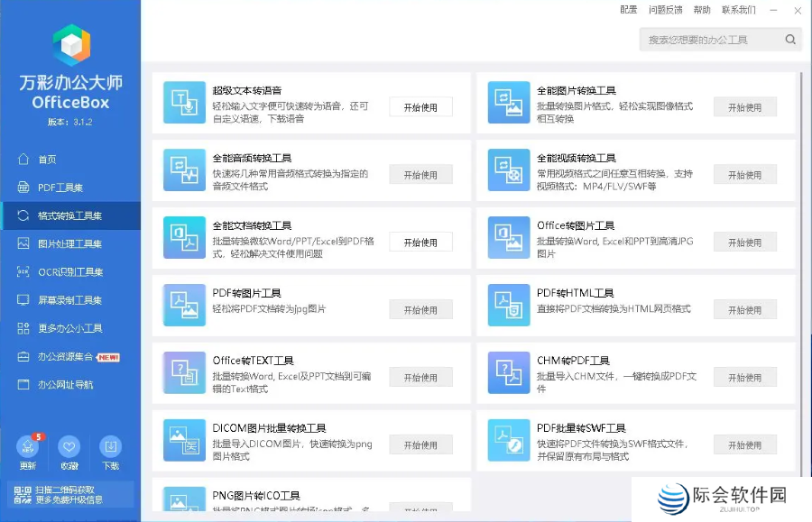812x522 pixels.
Task: Click the PDF转HTML工具 icon
Action: (x=509, y=305)
